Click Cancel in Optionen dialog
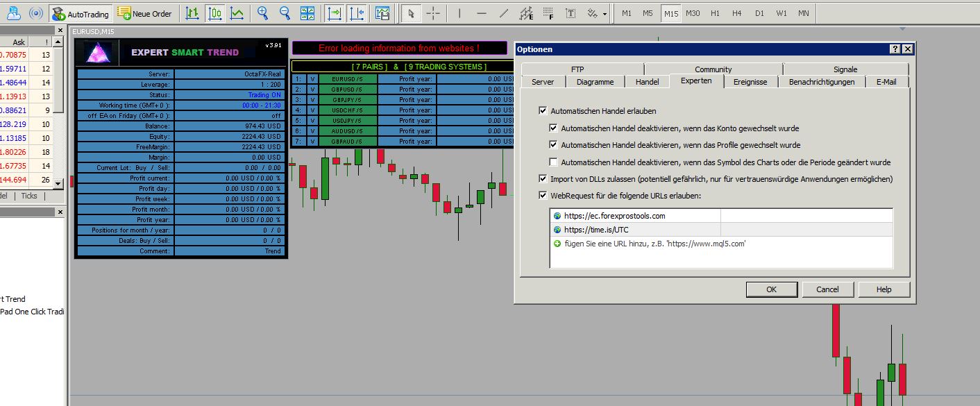The image size is (980, 406). coord(827,289)
